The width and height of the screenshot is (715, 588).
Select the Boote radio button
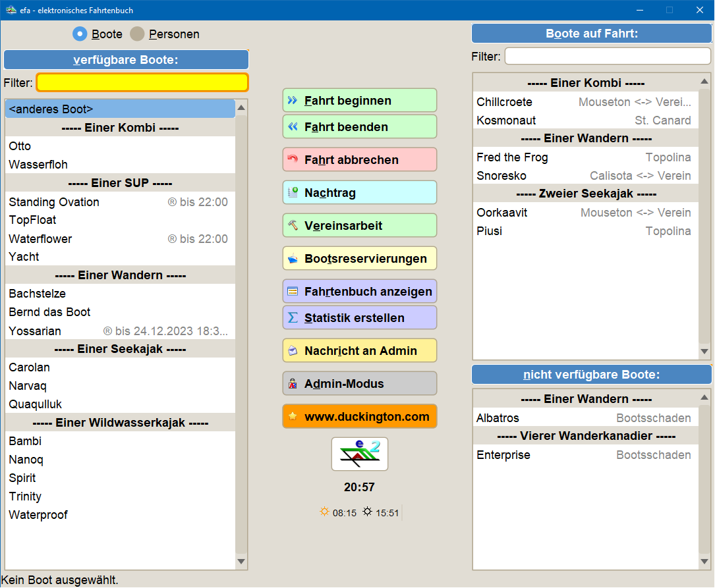click(x=80, y=34)
